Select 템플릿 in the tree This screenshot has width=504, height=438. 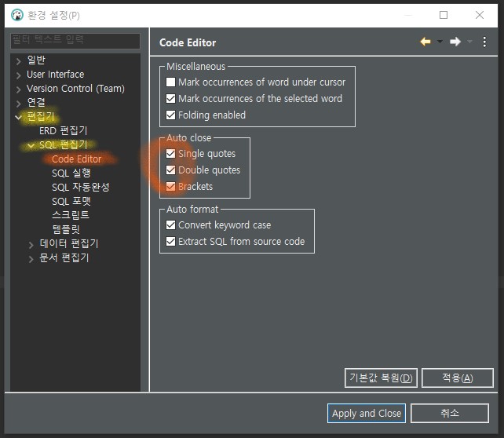pyautogui.click(x=66, y=229)
